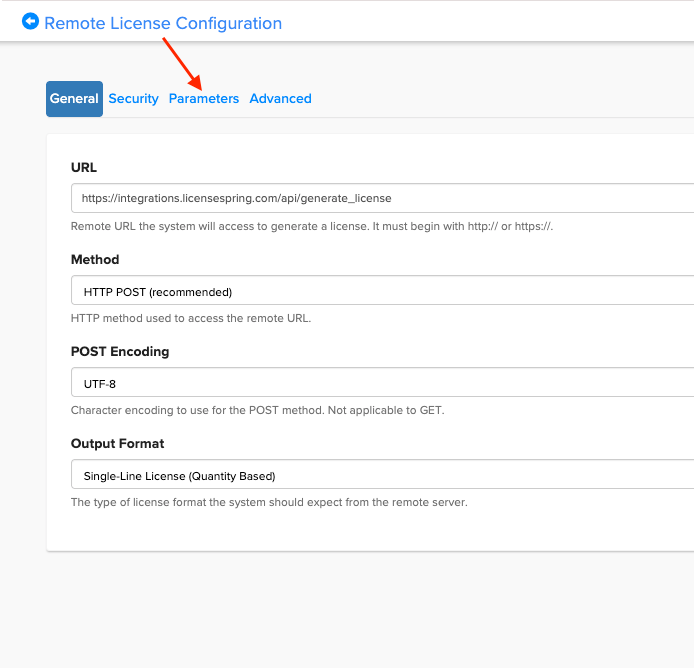Open the Method dropdown
The width and height of the screenshot is (694, 668).
pyautogui.click(x=382, y=291)
